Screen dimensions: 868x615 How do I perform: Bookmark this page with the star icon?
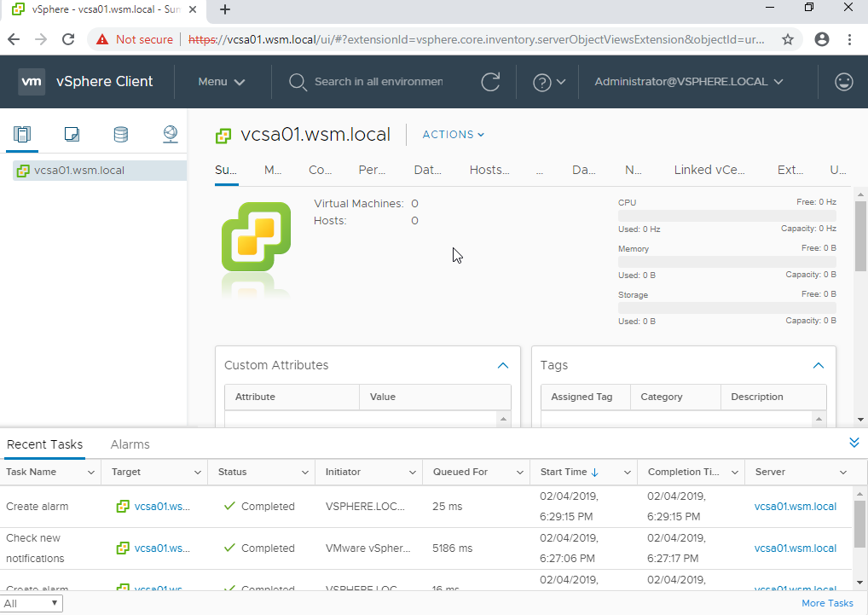788,39
